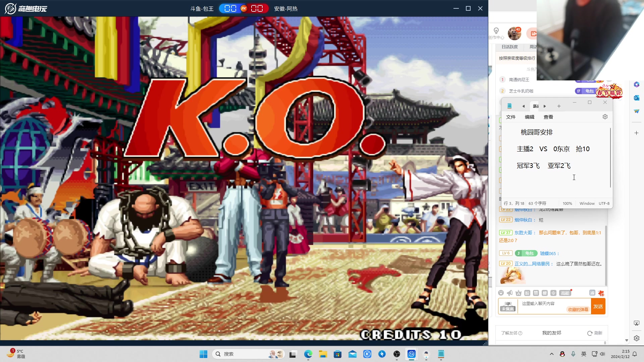Click the microphone tray icon
This screenshot has width=644, height=362.
point(573,354)
